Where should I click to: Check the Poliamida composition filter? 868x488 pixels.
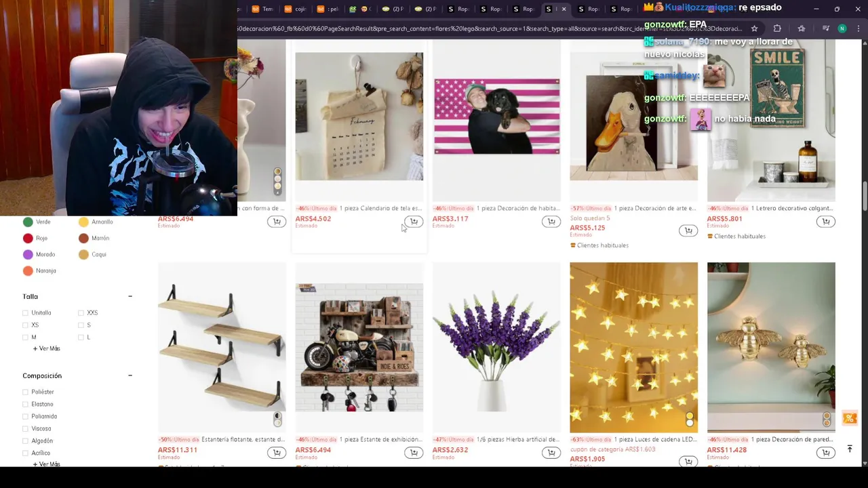click(x=26, y=417)
